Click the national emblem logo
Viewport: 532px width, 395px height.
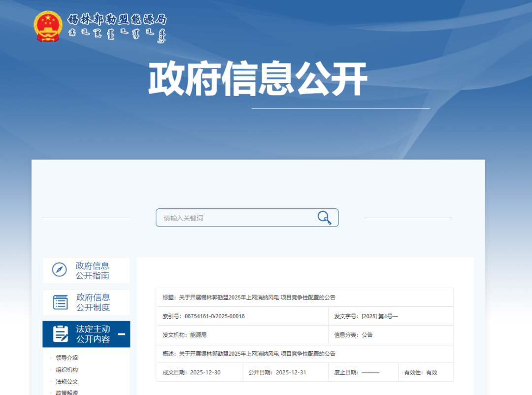point(48,26)
